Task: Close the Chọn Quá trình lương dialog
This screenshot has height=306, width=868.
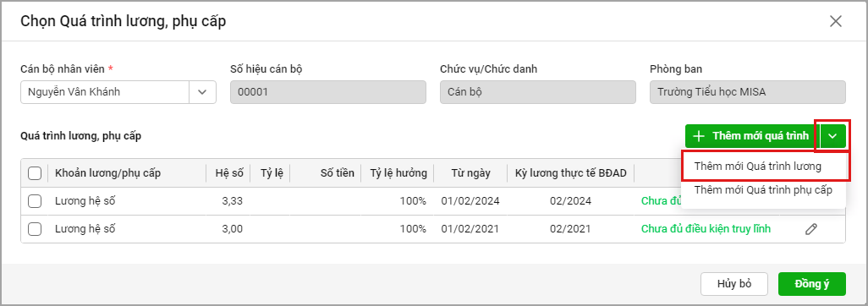Action: [835, 22]
